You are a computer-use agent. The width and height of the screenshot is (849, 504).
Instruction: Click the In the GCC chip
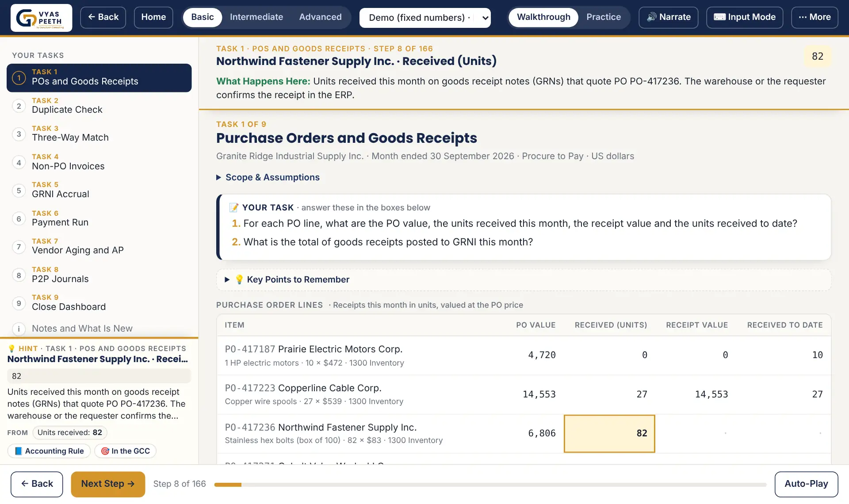click(x=126, y=451)
